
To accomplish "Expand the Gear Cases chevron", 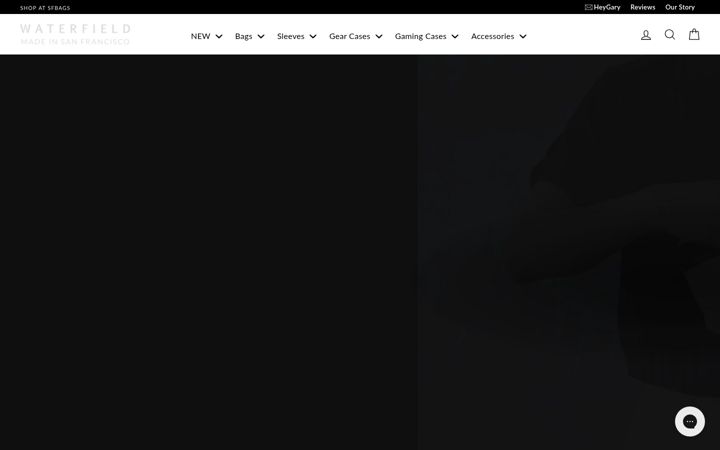I will [378, 36].
